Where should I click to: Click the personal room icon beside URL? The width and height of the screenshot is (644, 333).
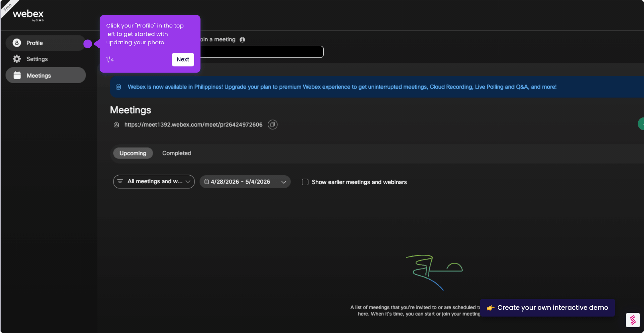pyautogui.click(x=116, y=125)
